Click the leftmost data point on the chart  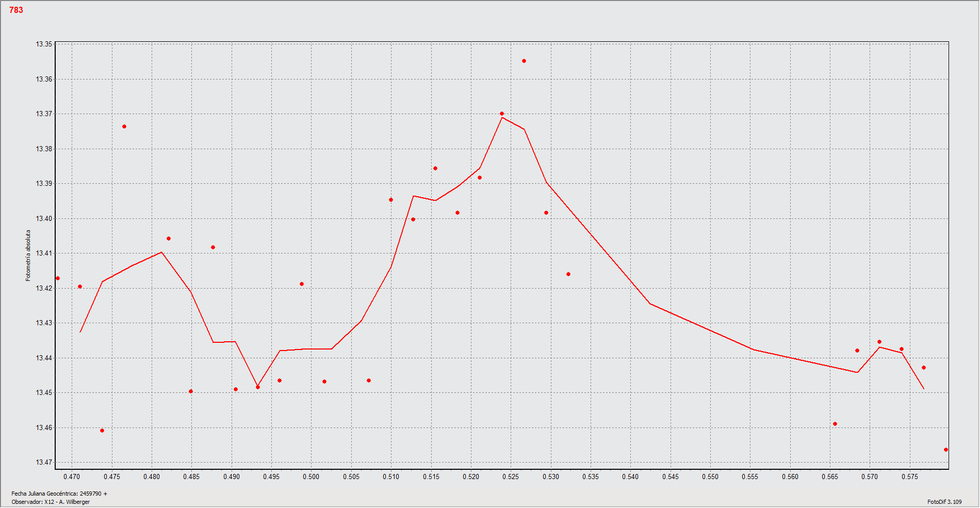(58, 278)
